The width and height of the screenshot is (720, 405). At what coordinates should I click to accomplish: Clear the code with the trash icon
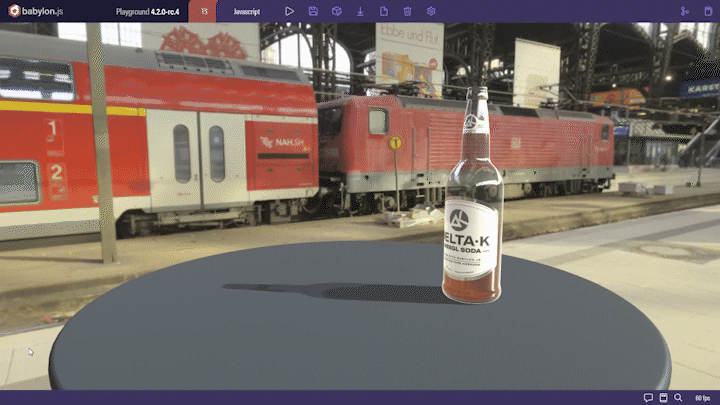click(407, 11)
